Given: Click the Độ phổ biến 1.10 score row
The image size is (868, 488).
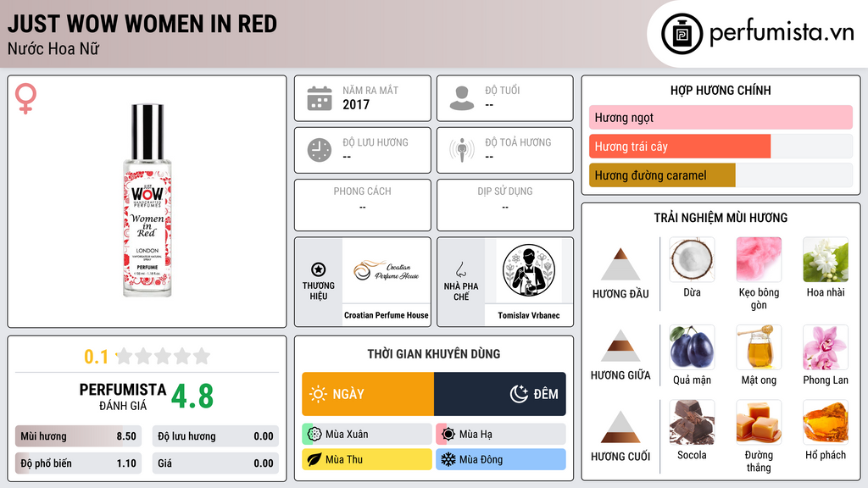Looking at the screenshot, I should point(78,463).
